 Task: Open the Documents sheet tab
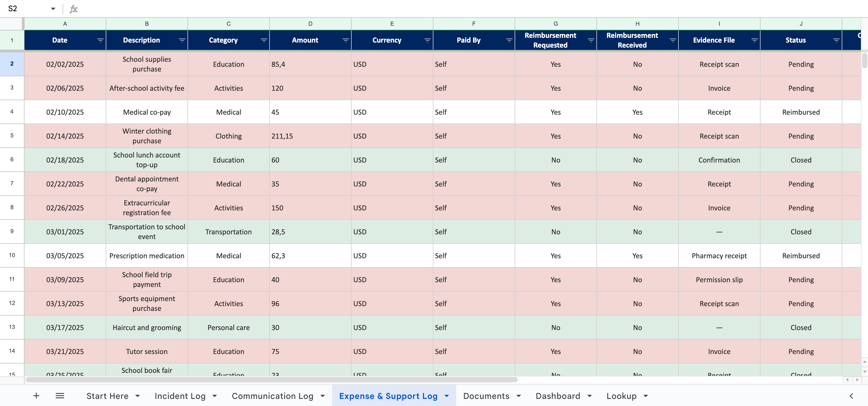[486, 396]
